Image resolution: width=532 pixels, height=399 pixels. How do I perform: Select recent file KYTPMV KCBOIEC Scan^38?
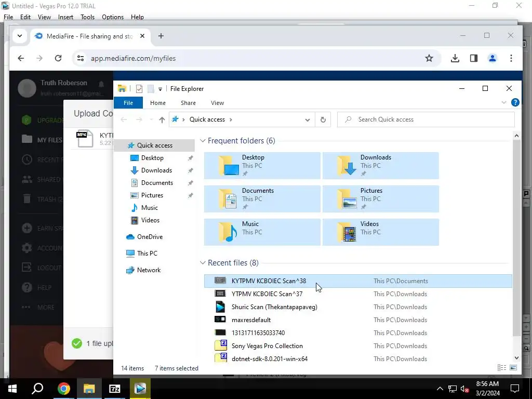coord(358,281)
